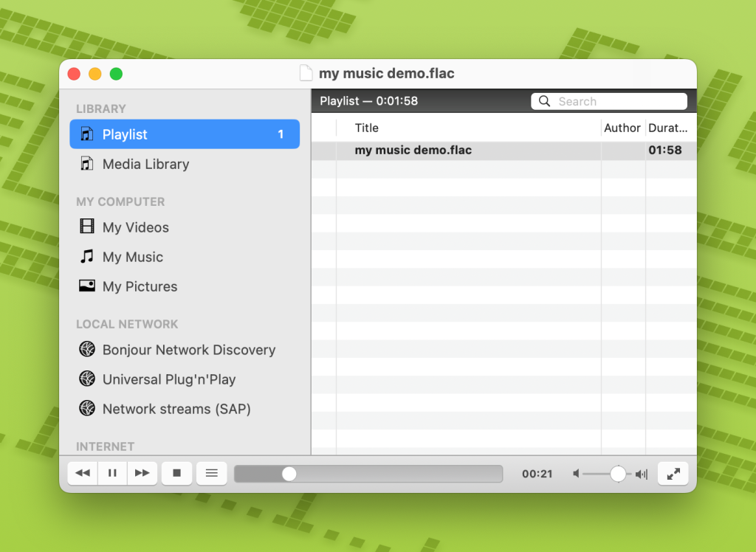Skip forward with the next track button
Image resolution: width=756 pixels, height=552 pixels.
coord(142,473)
